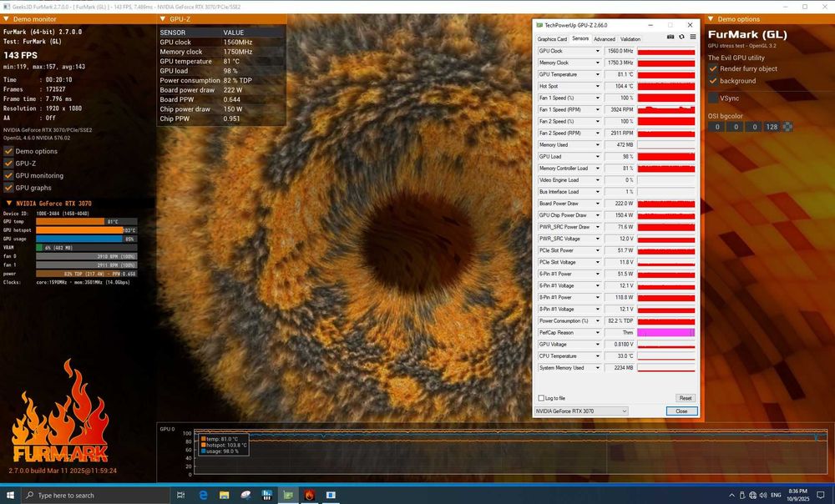Viewport: 835px width, 504px height.
Task: Click the Resolution 1920 x 1080 line
Action: [43, 108]
